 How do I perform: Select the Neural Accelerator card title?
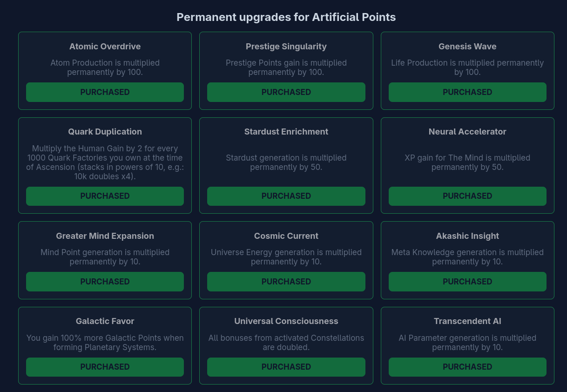tap(467, 132)
